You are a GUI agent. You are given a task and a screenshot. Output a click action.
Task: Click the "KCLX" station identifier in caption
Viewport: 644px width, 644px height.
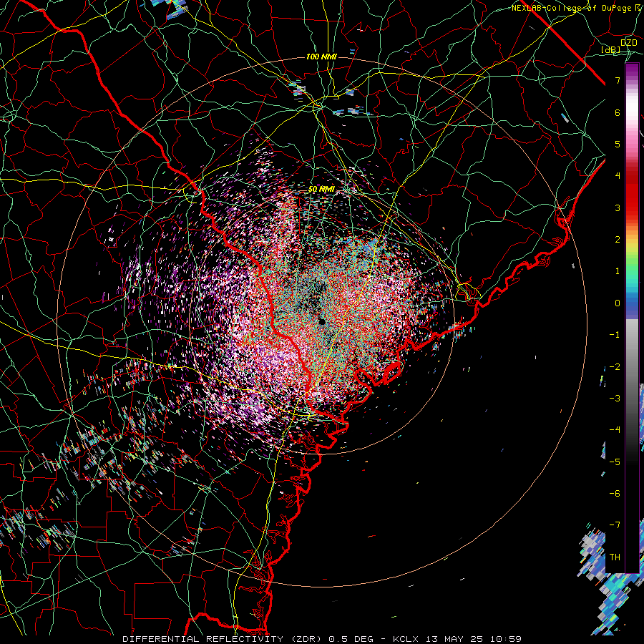point(406,639)
